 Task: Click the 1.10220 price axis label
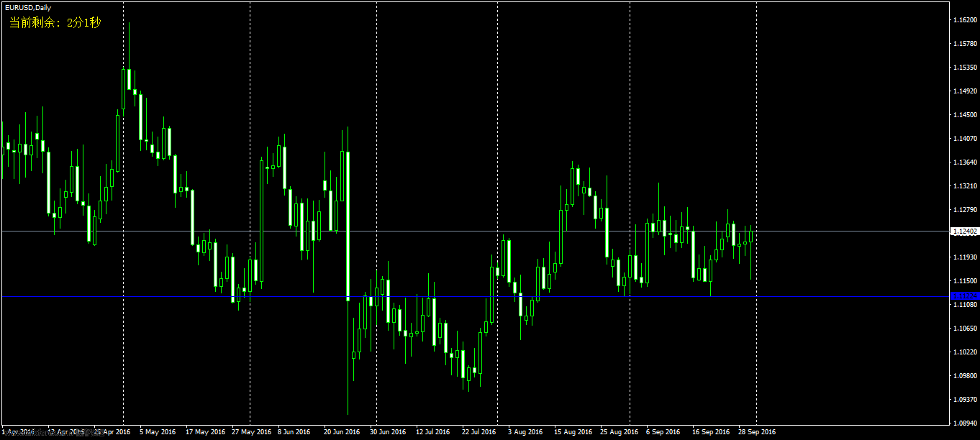click(965, 352)
